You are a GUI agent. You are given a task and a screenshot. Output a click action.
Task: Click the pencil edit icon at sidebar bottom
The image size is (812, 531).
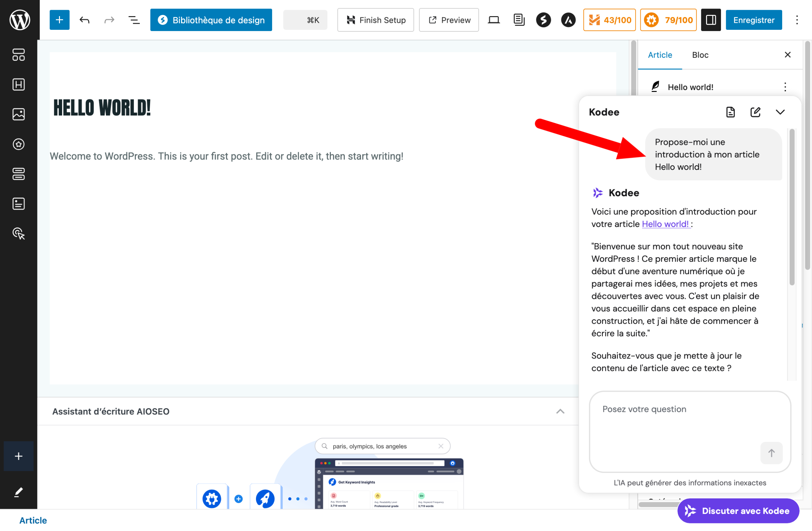tap(18, 492)
